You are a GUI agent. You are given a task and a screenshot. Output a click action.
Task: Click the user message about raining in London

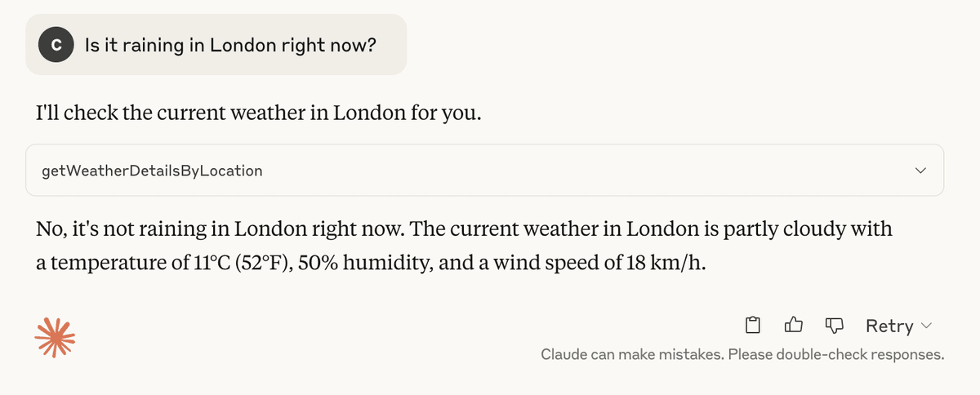pyautogui.click(x=230, y=45)
